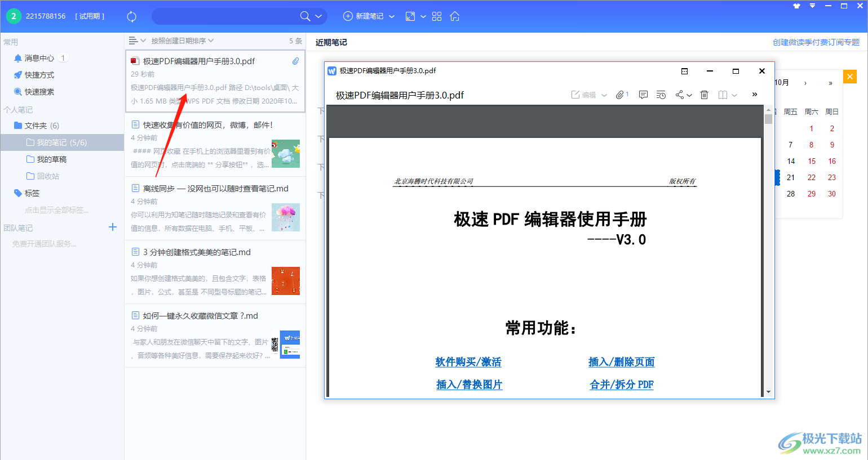Click the 编辑 edit button in note window
868x460 pixels.
click(x=584, y=95)
